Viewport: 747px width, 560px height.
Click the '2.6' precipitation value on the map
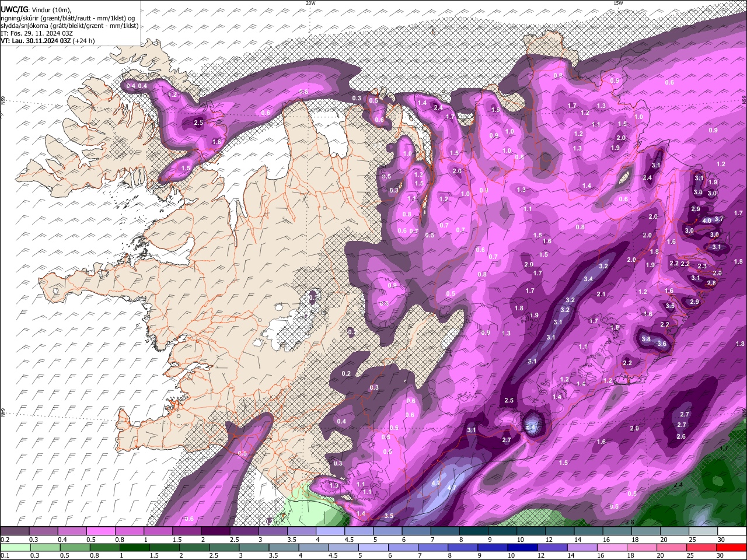coord(681,437)
